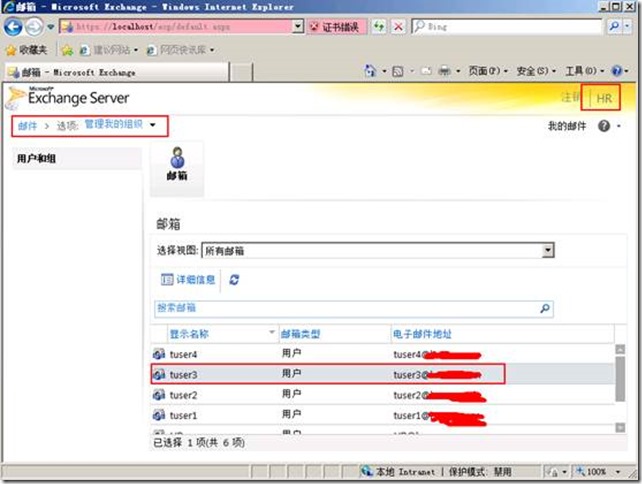Click the mailbox list scrollbar up arrow
This screenshot has width=642, height=484.
(620, 349)
